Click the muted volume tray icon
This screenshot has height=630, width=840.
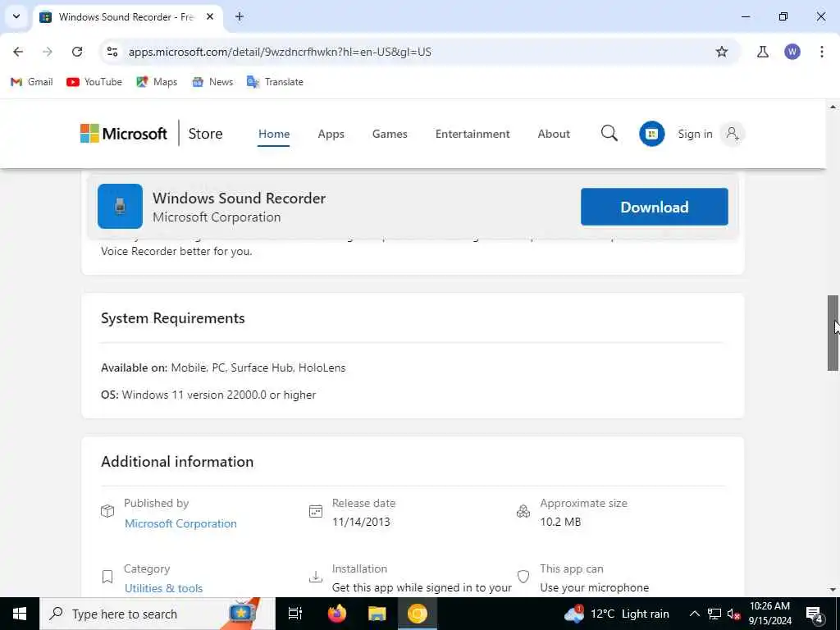click(x=733, y=614)
